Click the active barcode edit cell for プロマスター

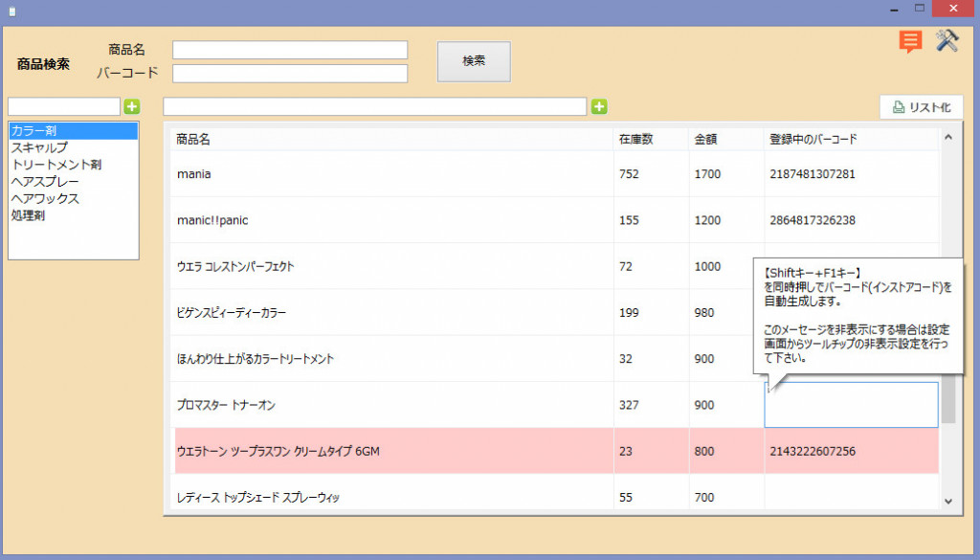coord(851,405)
